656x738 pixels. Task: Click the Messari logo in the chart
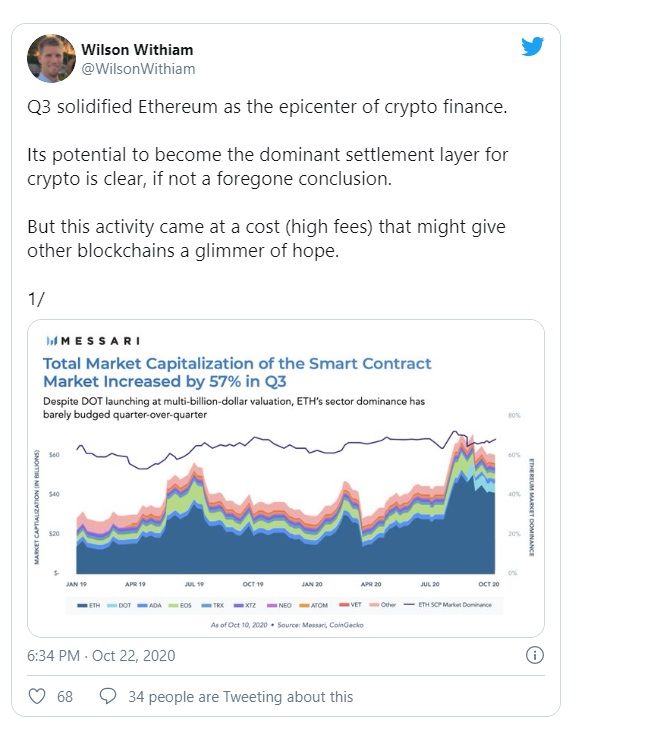[93, 341]
